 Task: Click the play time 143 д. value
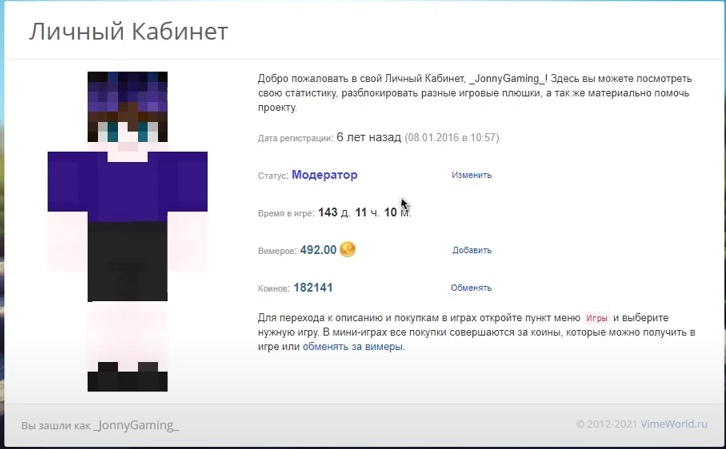335,213
